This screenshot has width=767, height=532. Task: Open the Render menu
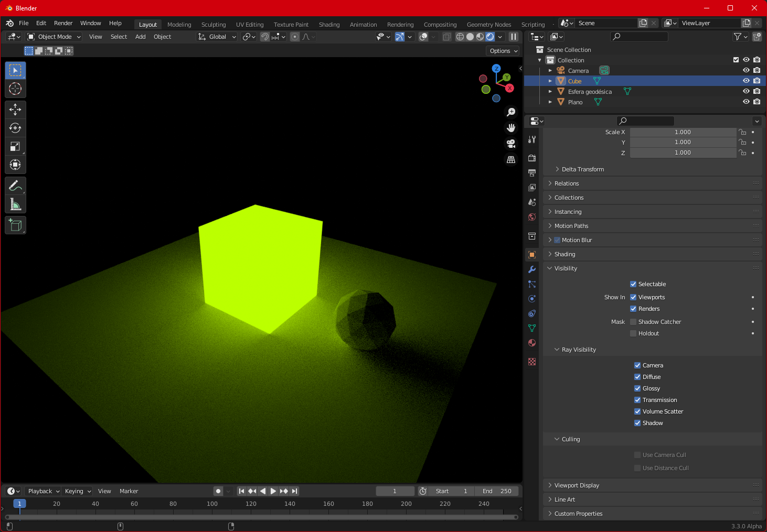[x=63, y=23]
